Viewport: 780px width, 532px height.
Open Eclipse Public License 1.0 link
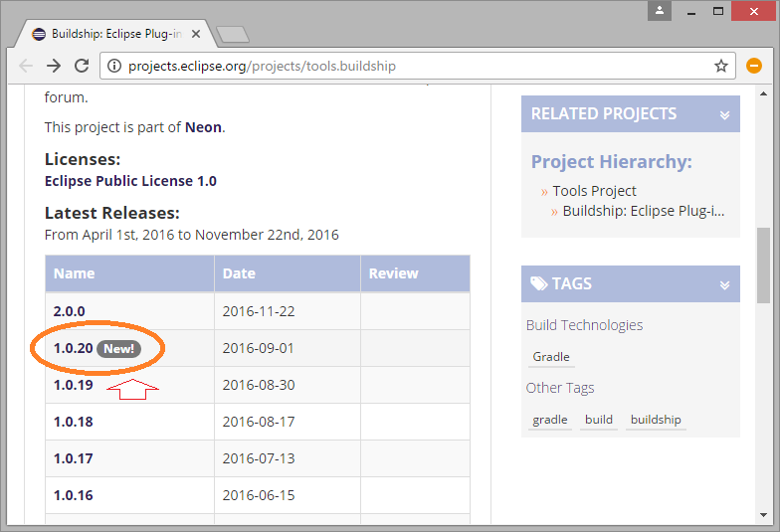pos(130,181)
